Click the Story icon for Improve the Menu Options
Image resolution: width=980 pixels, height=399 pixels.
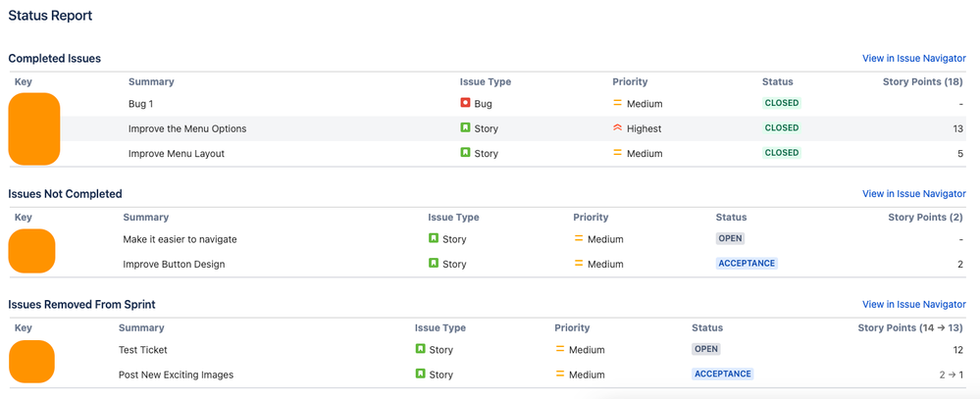click(466, 128)
